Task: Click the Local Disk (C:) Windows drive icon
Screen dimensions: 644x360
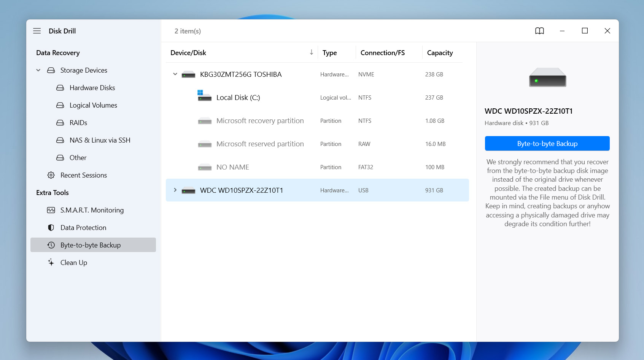Action: coord(204,95)
